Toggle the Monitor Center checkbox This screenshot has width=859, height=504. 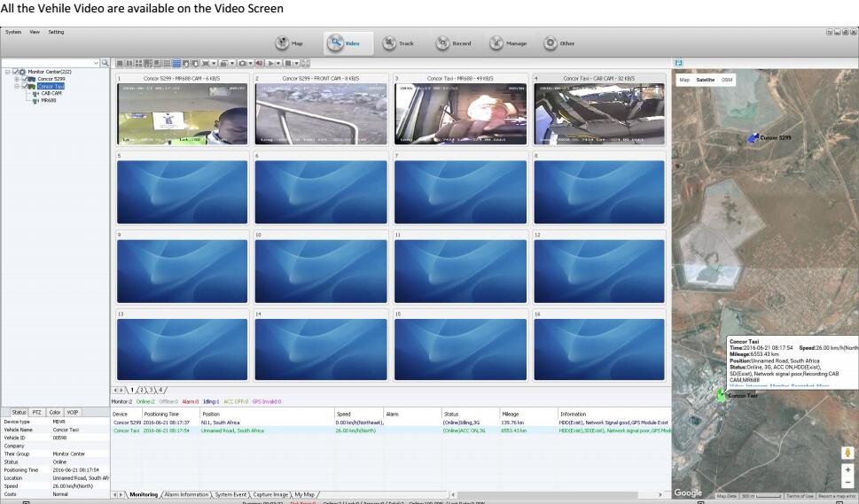pos(17,72)
